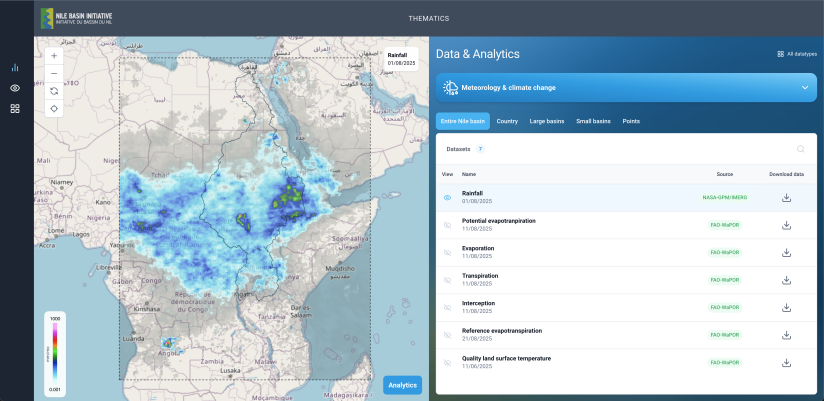824x401 pixels.
Task: Click the Analytics button on map
Action: (402, 385)
